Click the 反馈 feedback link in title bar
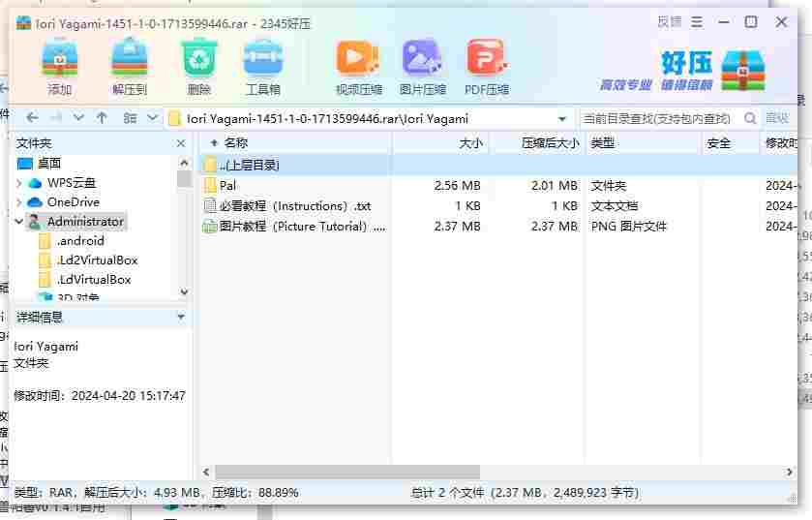The image size is (812, 520). pos(670,21)
